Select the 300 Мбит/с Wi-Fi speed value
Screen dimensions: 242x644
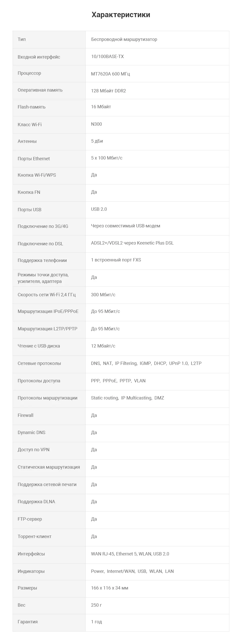[x=103, y=295]
